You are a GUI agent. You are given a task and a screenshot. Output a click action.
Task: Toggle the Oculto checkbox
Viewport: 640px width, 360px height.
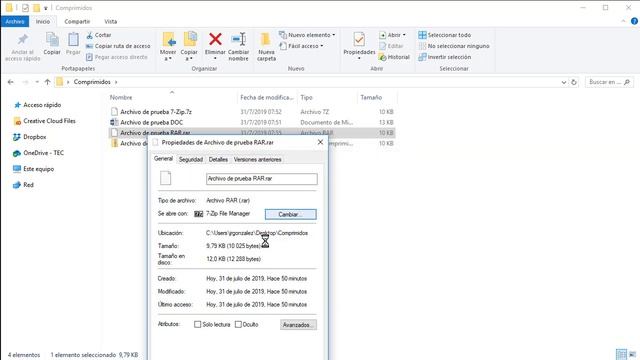pos(238,324)
